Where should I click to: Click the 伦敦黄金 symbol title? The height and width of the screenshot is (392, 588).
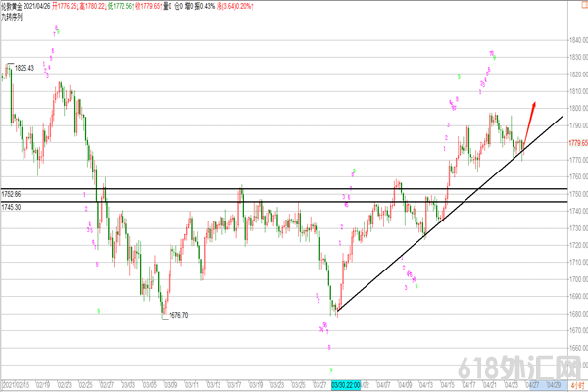pos(12,7)
